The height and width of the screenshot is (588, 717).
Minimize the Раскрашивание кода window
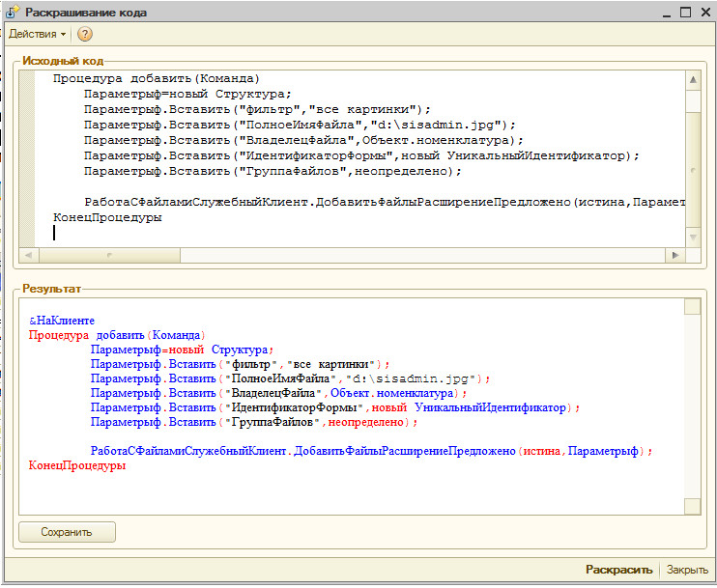[666, 12]
